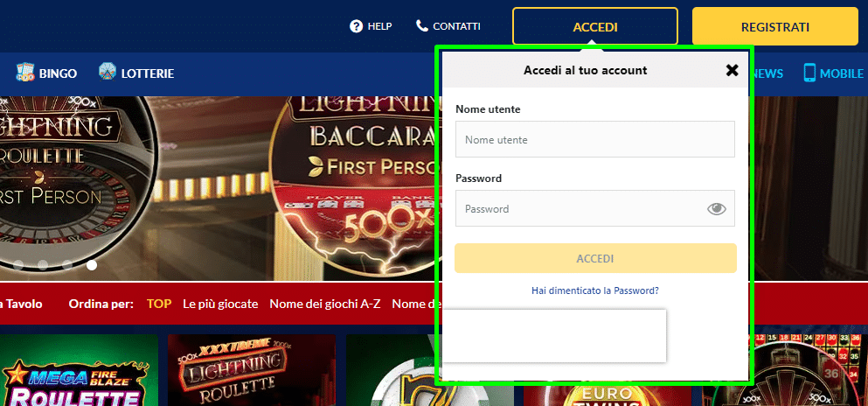
Task: Click the yellow ACCEDI submit button
Action: point(595,258)
